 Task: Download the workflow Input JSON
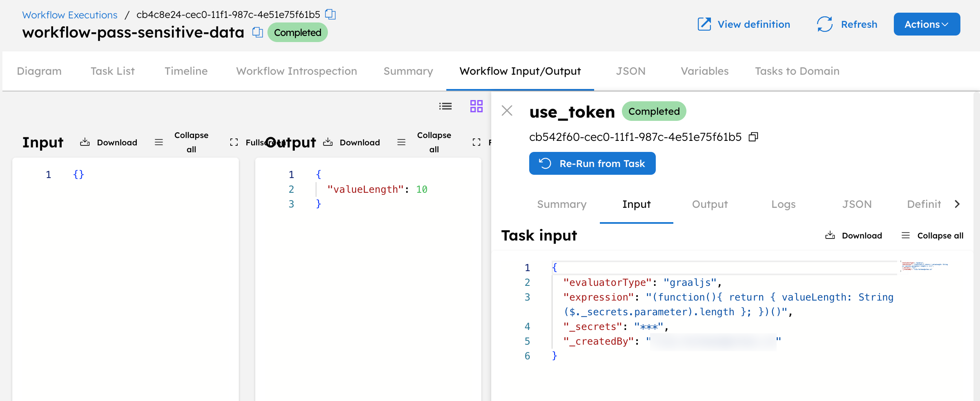coord(109,142)
